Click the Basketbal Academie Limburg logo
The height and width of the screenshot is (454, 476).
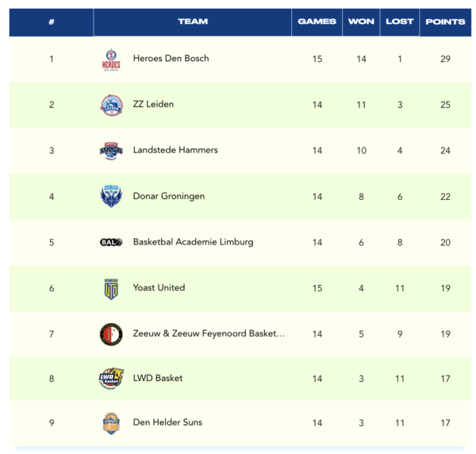tap(111, 242)
